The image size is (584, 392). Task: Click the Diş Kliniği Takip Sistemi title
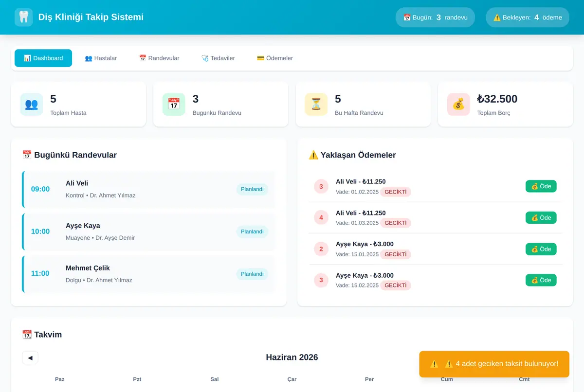pyautogui.click(x=91, y=17)
